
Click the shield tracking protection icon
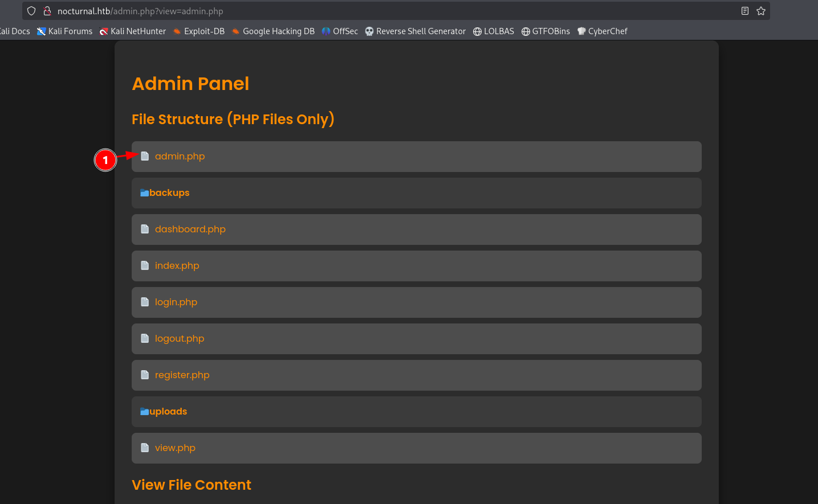coord(31,11)
